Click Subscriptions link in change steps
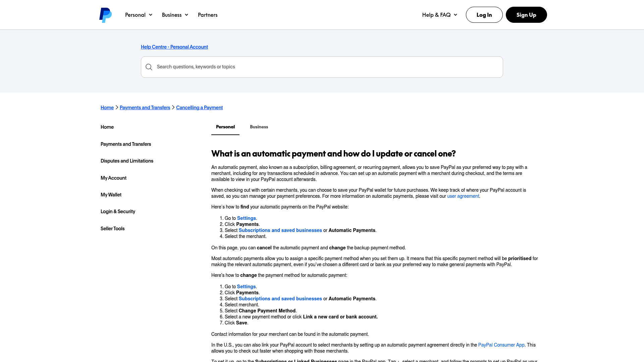Image resolution: width=644 pixels, height=362 pixels. click(x=280, y=299)
